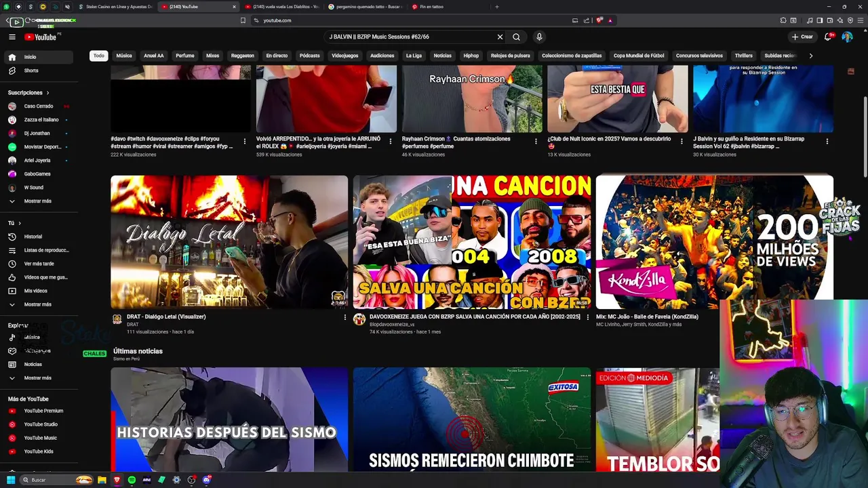The width and height of the screenshot is (868, 488).
Task: Select the Anuel AA chip
Action: point(154,56)
